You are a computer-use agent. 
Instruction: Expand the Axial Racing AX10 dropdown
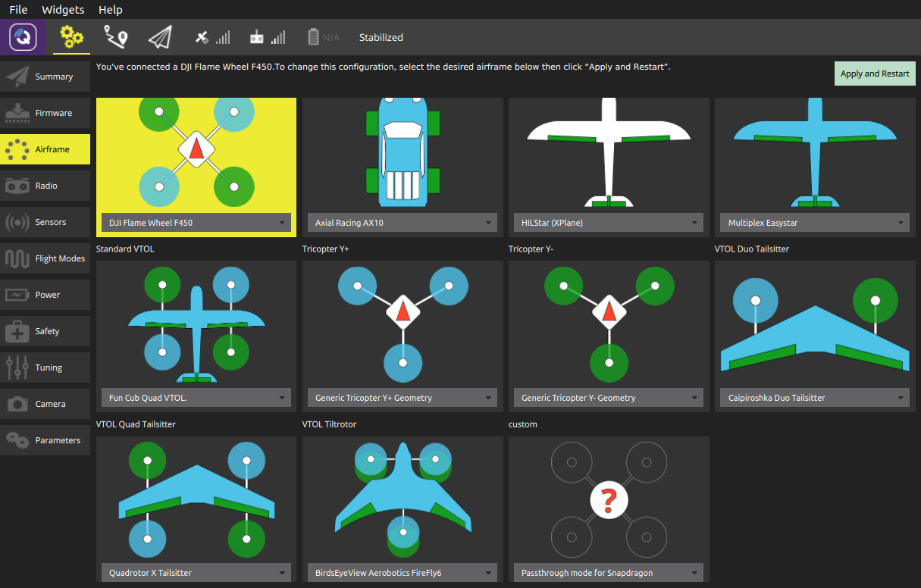pos(403,223)
